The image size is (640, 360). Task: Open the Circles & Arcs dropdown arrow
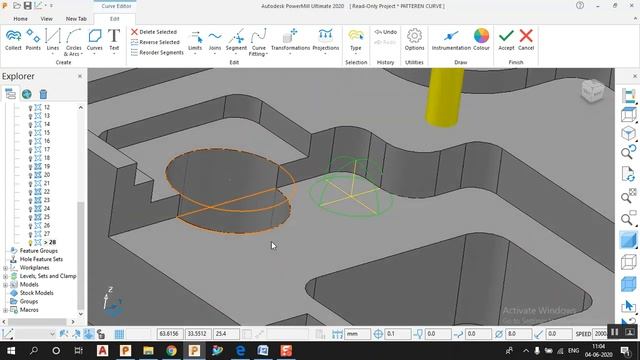(x=82, y=54)
